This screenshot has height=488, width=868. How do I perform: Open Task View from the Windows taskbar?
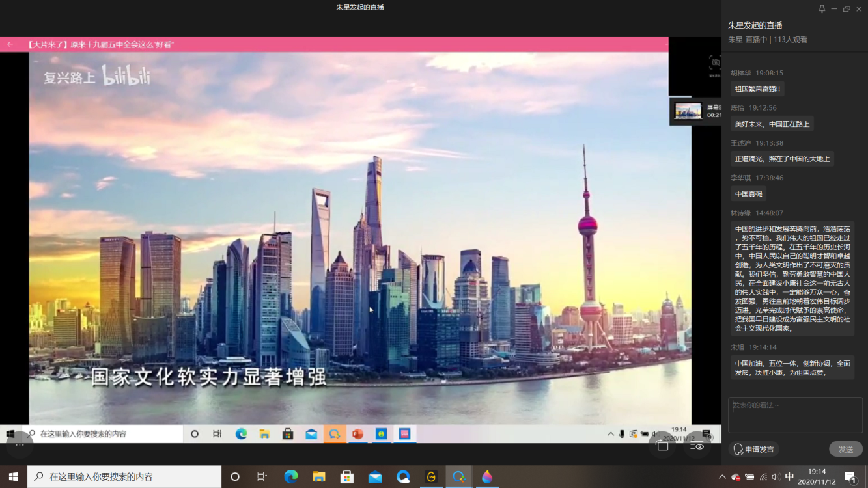pos(262,477)
